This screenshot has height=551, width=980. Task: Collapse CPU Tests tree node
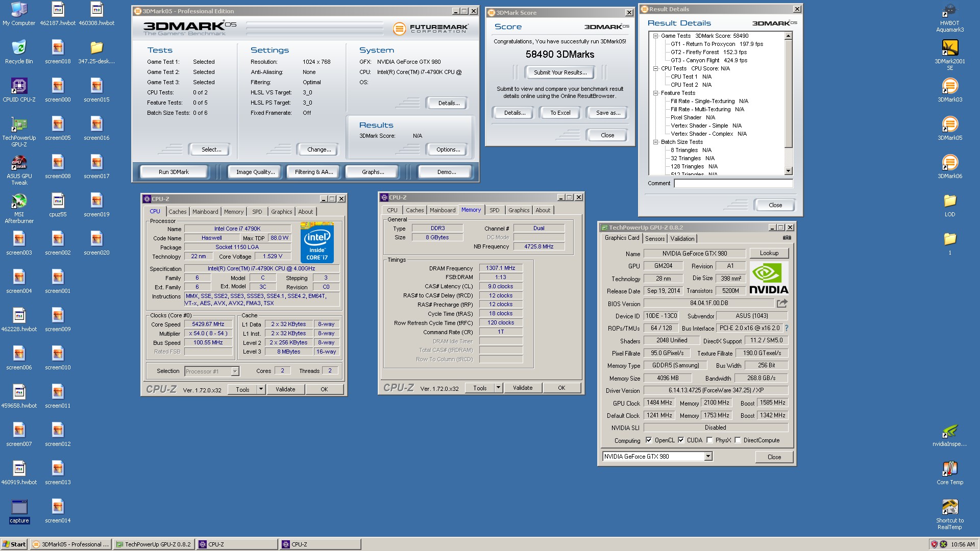[656, 68]
